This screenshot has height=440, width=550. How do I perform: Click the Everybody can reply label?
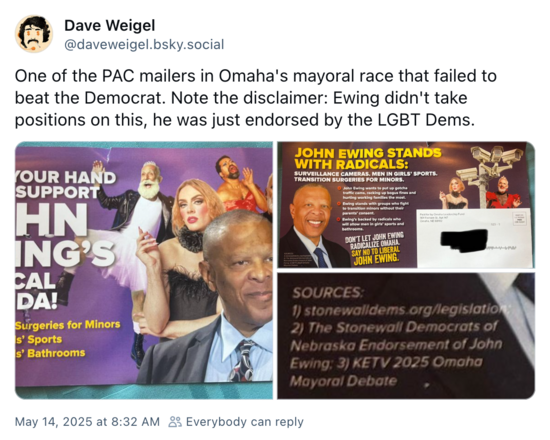click(x=244, y=421)
